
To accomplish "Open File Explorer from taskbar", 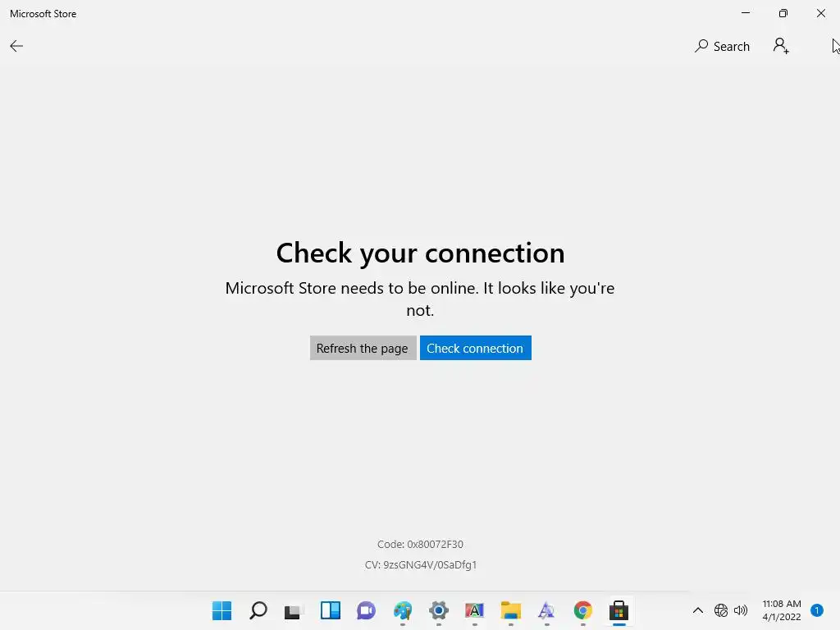I will 510,610.
